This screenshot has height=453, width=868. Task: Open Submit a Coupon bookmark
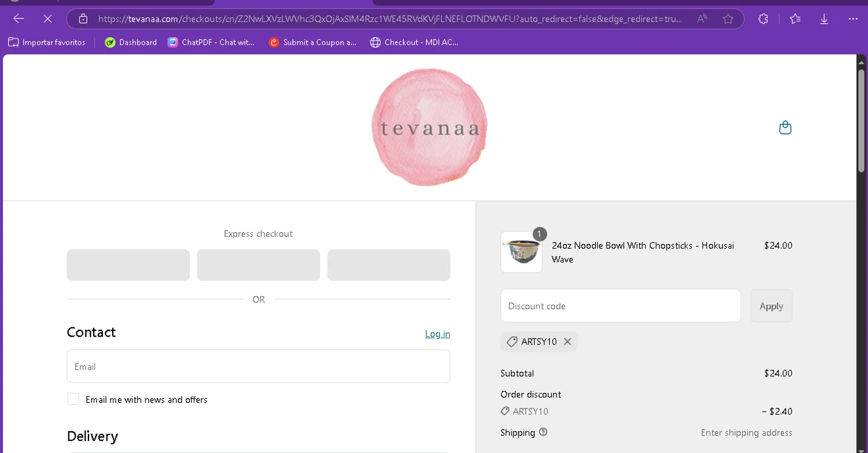tap(313, 42)
